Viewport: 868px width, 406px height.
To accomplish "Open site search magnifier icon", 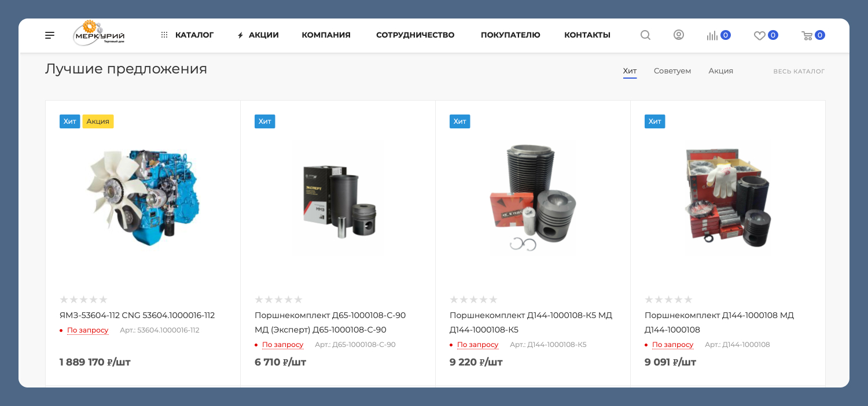I will [645, 35].
